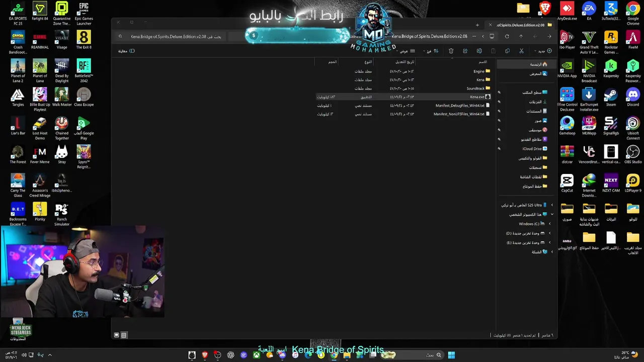The width and height of the screenshot is (644, 362).
Task: Toggle the Preview pane (معاينة) button
Action: pos(126,51)
